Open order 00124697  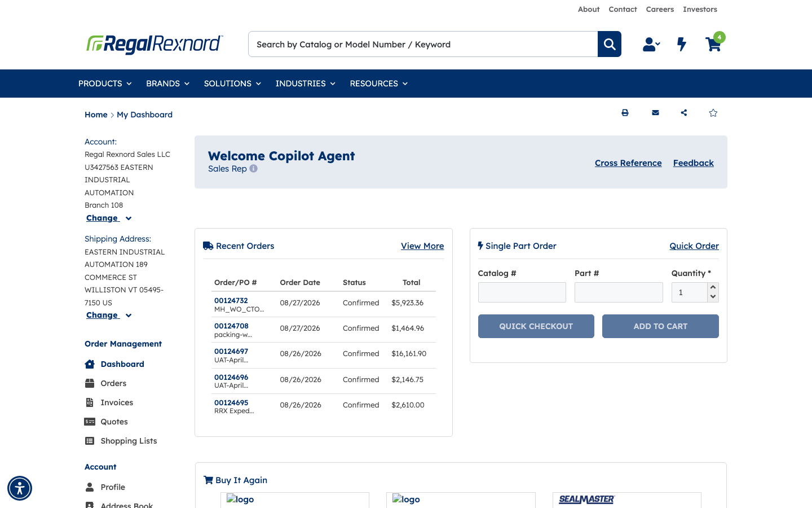point(231,351)
